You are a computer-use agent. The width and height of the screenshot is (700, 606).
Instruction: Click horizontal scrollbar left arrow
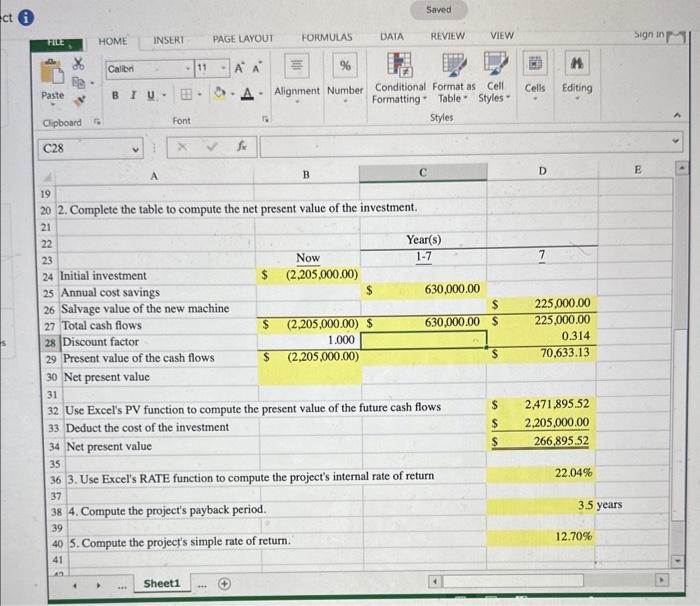(436, 581)
